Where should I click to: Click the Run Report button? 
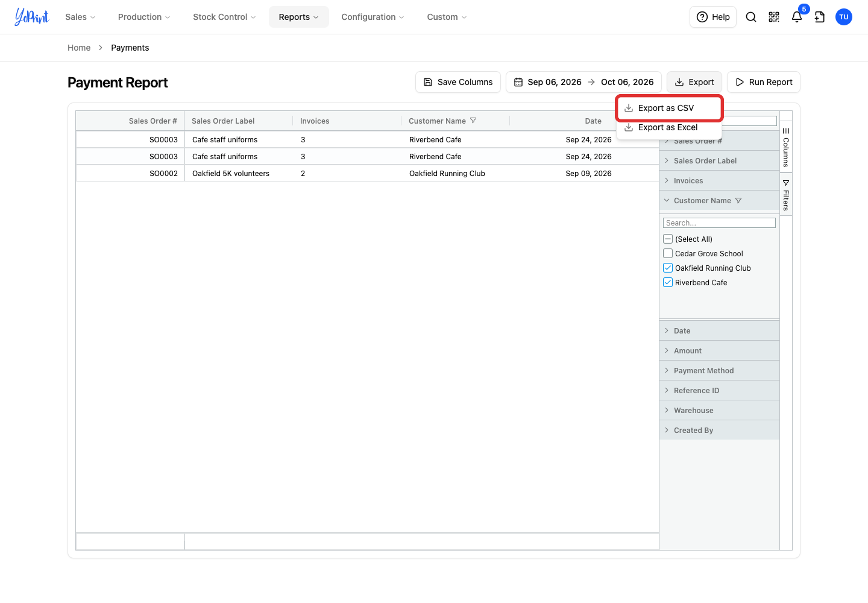[764, 82]
